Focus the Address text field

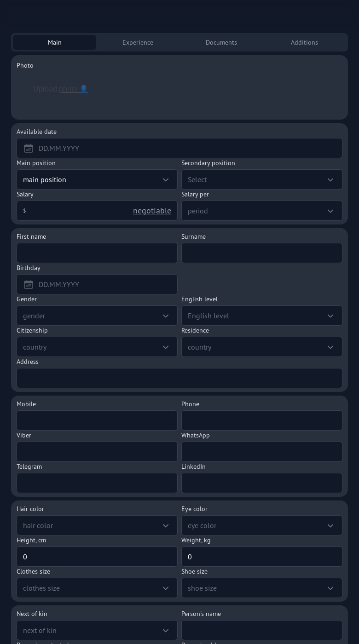tap(179, 378)
